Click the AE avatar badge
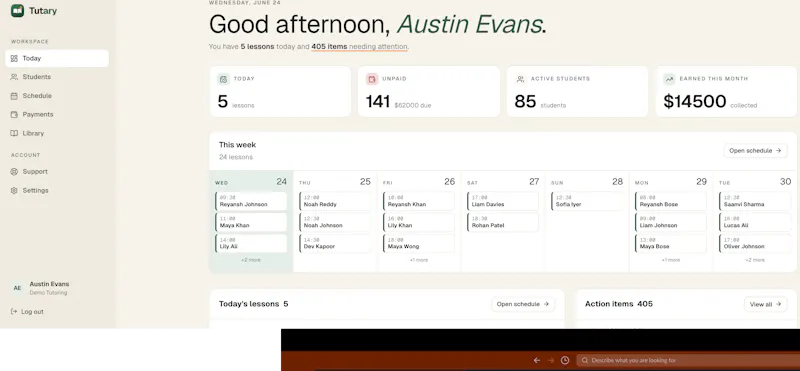 [17, 288]
